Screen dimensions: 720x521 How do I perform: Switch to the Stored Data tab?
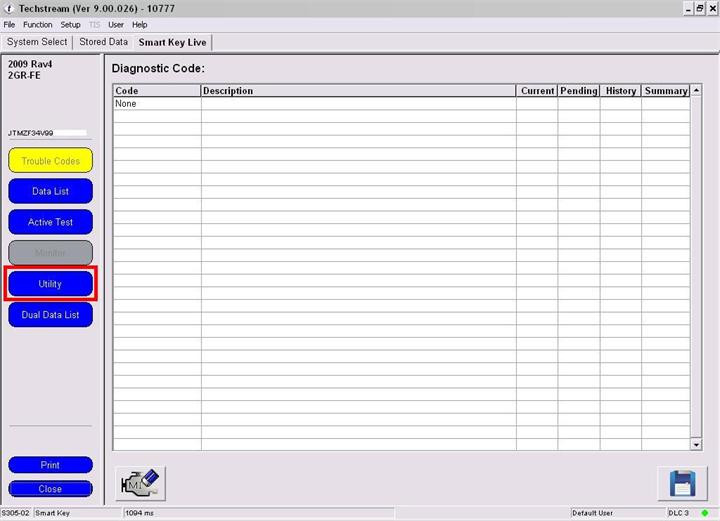pyautogui.click(x=103, y=42)
